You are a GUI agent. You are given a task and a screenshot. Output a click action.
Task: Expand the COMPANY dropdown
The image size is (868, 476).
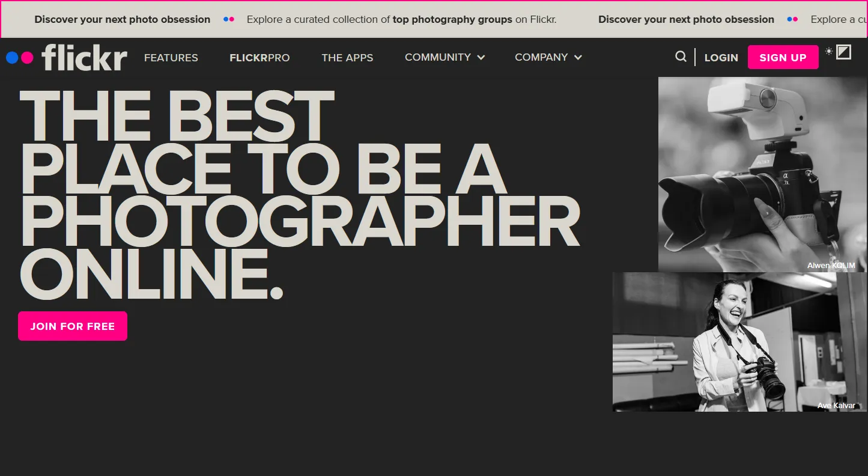point(547,57)
